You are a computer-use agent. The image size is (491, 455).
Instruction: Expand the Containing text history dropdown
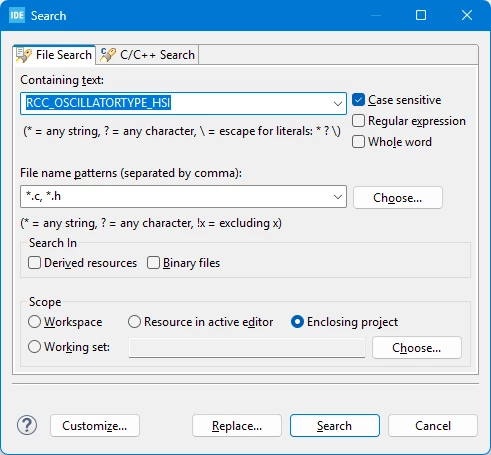point(338,104)
